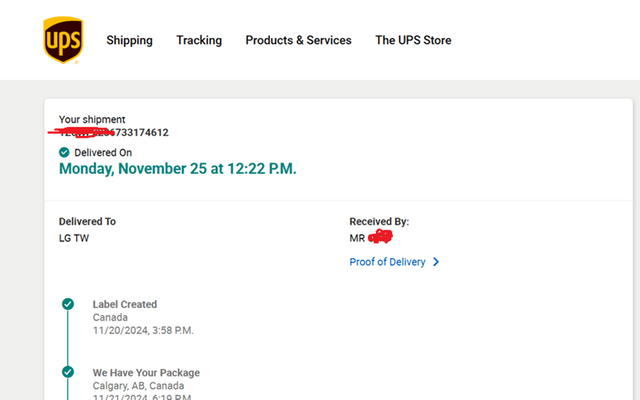Open the Products & Services menu
Screen dimensions: 640x400
point(298,41)
